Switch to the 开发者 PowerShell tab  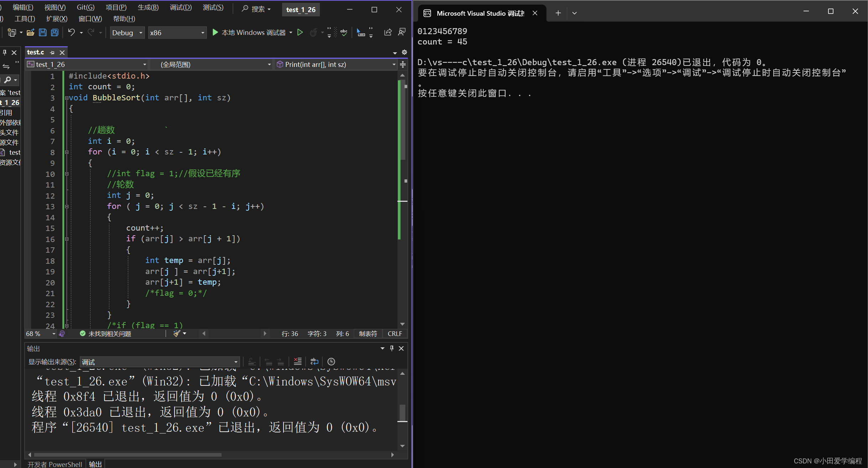[55, 464]
